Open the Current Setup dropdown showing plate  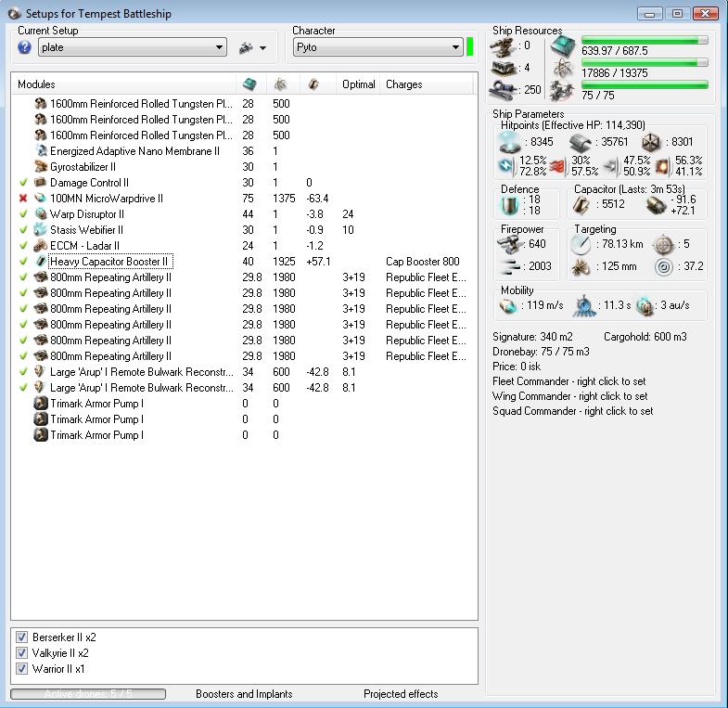coord(133,47)
